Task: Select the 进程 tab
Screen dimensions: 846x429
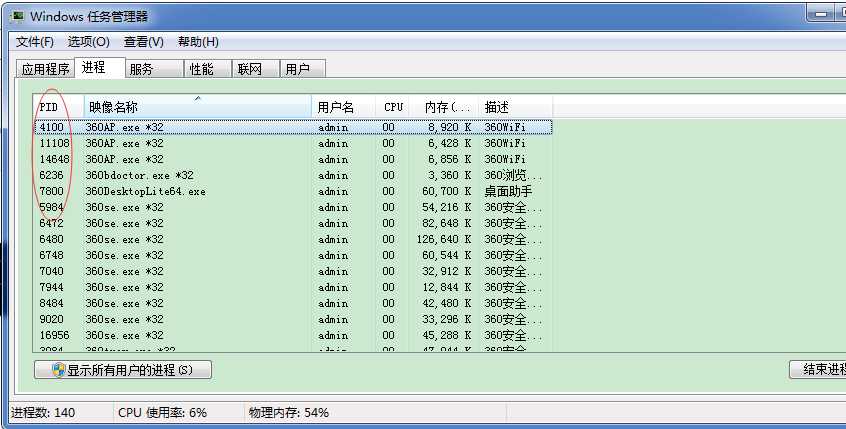Action: (x=100, y=67)
